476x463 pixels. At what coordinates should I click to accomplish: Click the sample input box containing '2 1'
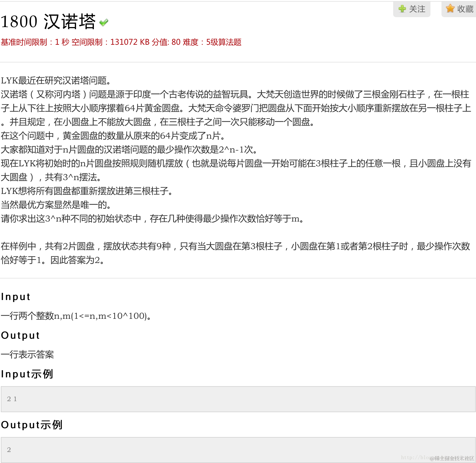238,399
